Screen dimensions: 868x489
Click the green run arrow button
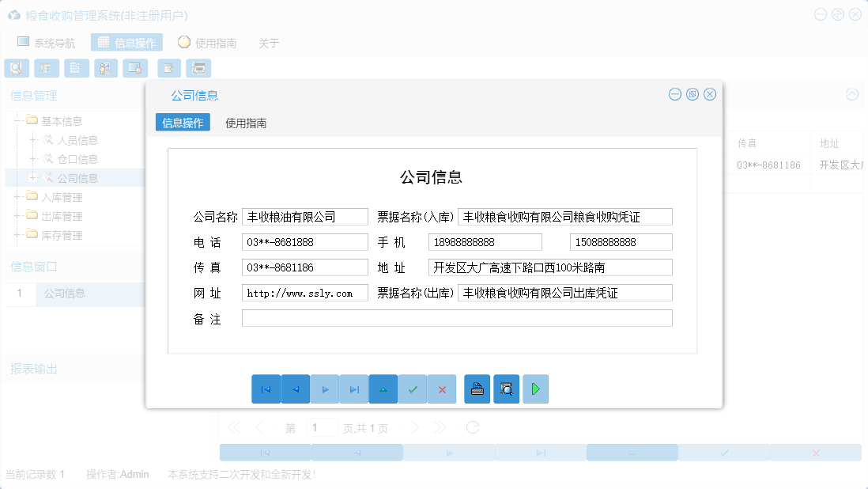[535, 389]
